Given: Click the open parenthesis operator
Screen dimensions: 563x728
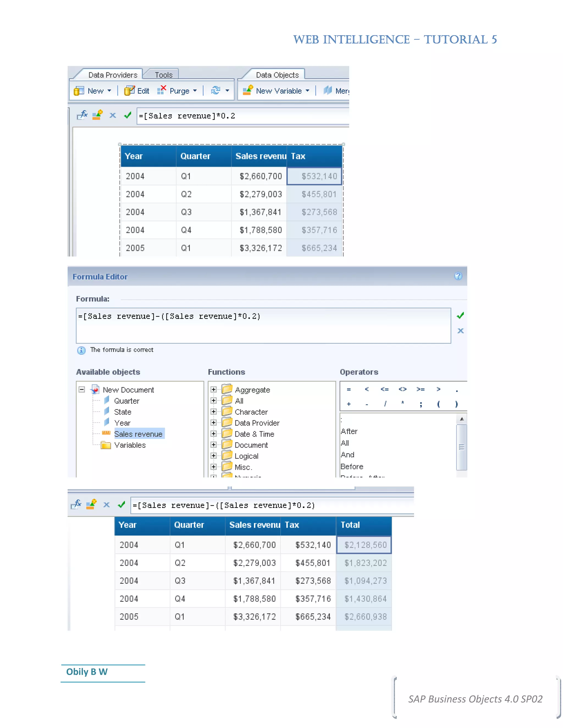Looking at the screenshot, I should pyautogui.click(x=438, y=404).
